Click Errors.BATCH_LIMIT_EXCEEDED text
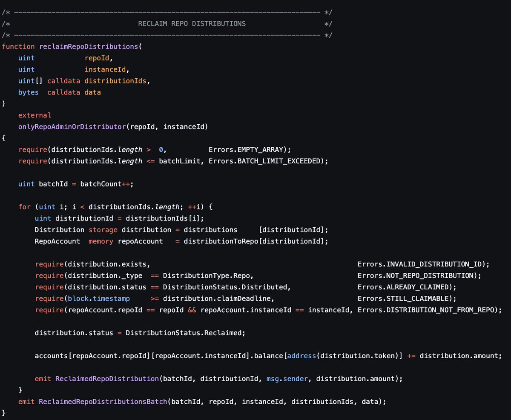511x420 pixels. point(264,161)
